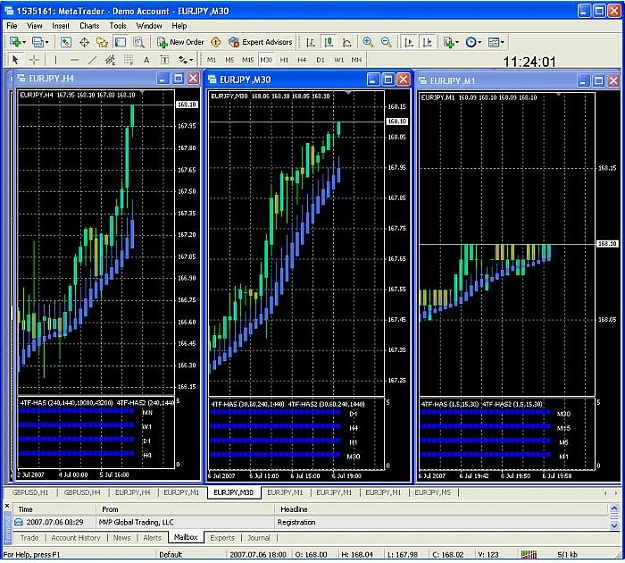Show the Data Window crosshair icon
The width and height of the screenshot is (625, 563).
(x=84, y=42)
